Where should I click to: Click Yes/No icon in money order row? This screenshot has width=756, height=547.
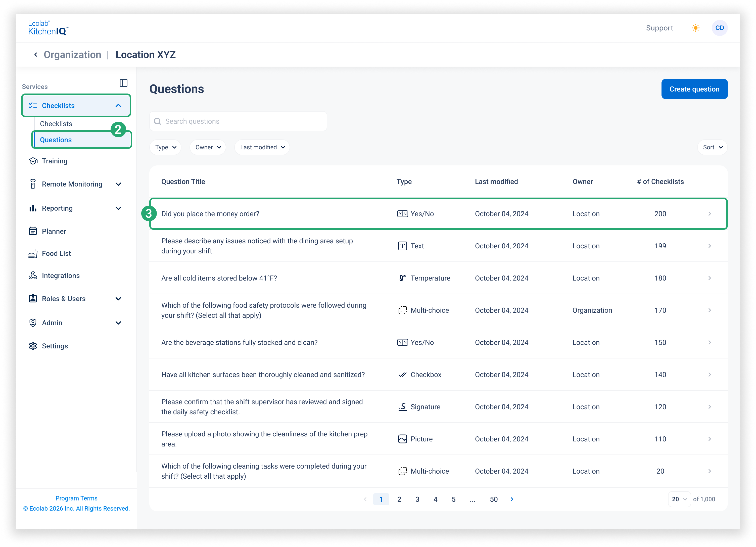tap(402, 214)
